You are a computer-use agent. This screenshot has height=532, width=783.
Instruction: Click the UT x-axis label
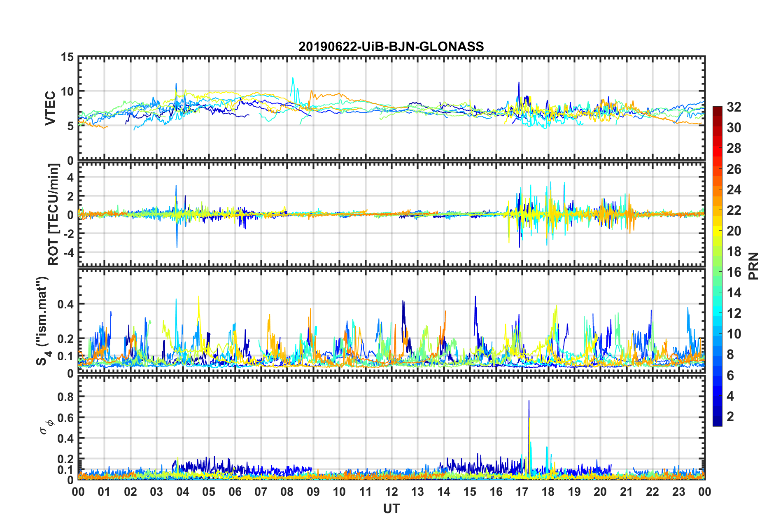(391, 509)
